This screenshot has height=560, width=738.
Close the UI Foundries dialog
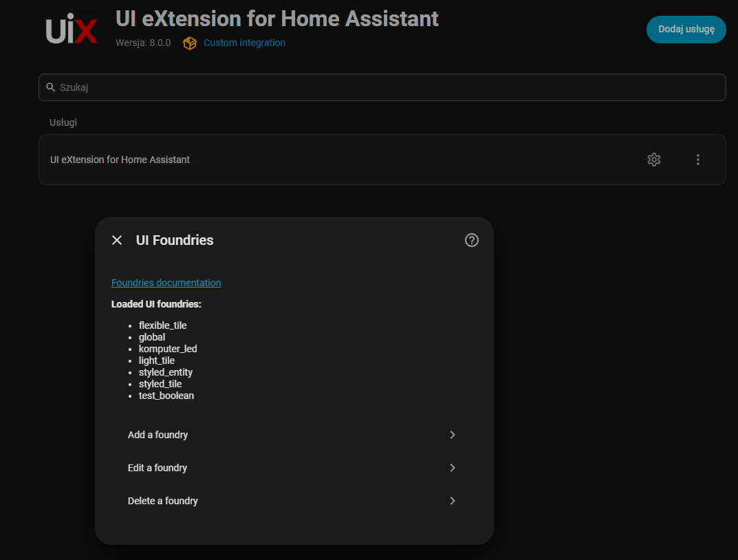[117, 241]
